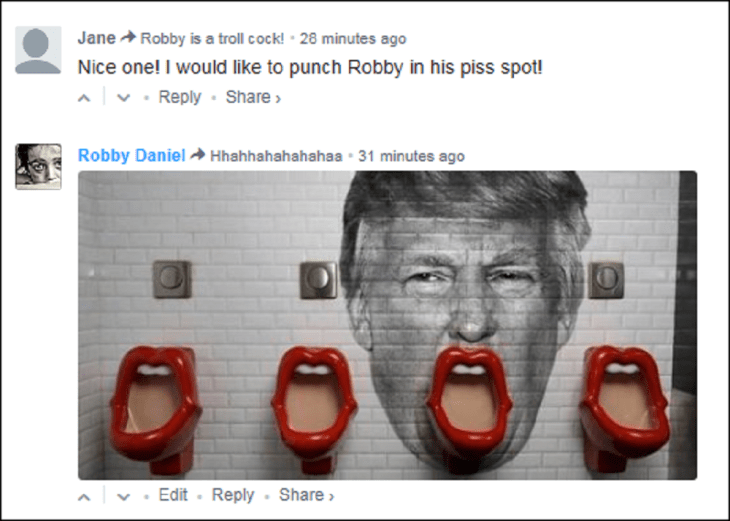The height and width of the screenshot is (521, 730).
Task: Downvote Robby Daniel's image comment
Action: click(x=123, y=496)
